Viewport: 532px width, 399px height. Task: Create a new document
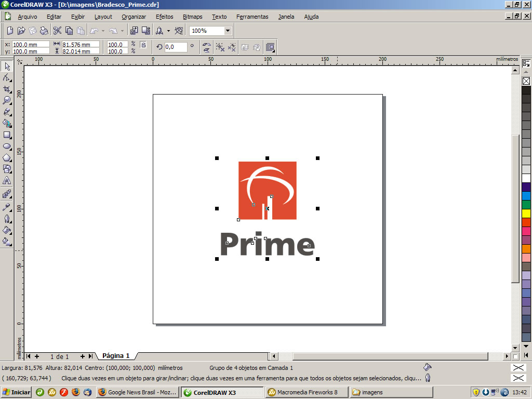click(x=10, y=31)
